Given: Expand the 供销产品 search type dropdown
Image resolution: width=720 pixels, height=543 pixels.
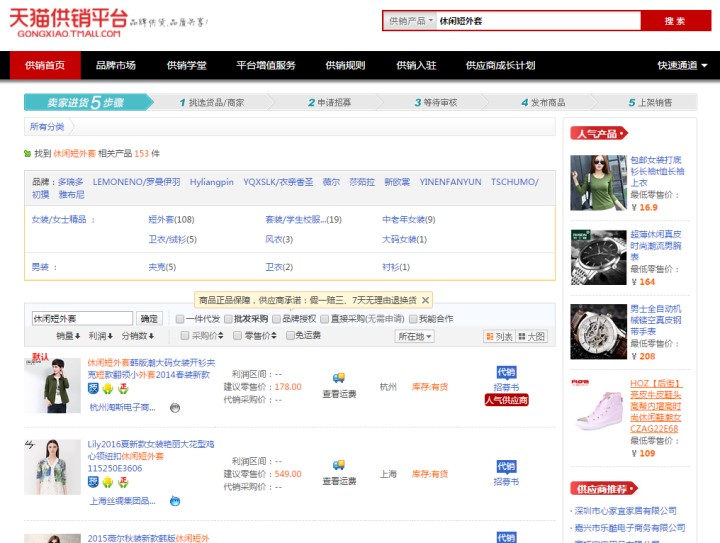Looking at the screenshot, I should point(411,21).
